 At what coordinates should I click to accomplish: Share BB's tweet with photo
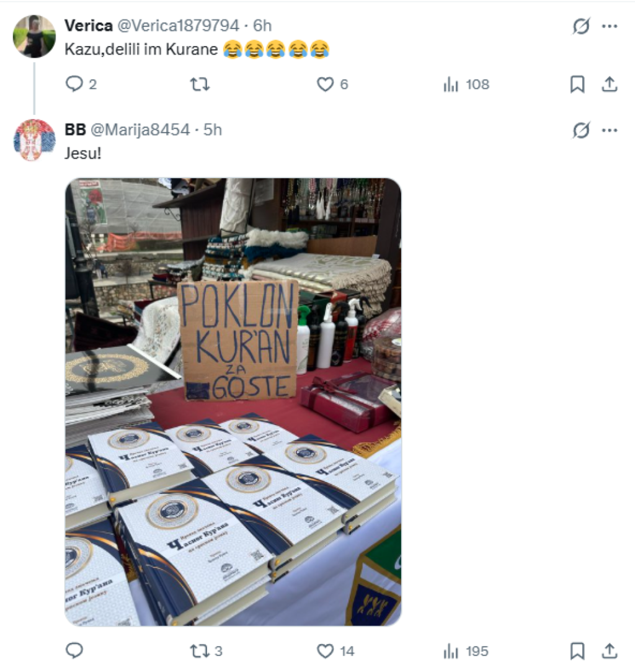coord(610,651)
